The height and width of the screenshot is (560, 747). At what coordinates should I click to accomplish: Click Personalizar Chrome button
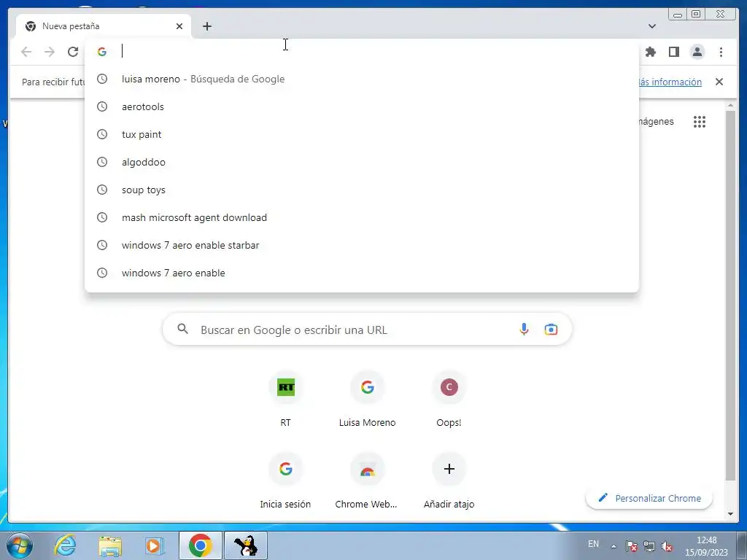pyautogui.click(x=649, y=498)
